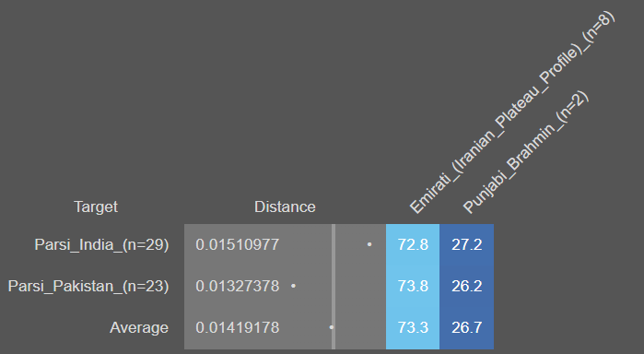Image resolution: width=644 pixels, height=354 pixels.
Task: Click distance value 0.01510977
Action: click(x=238, y=244)
